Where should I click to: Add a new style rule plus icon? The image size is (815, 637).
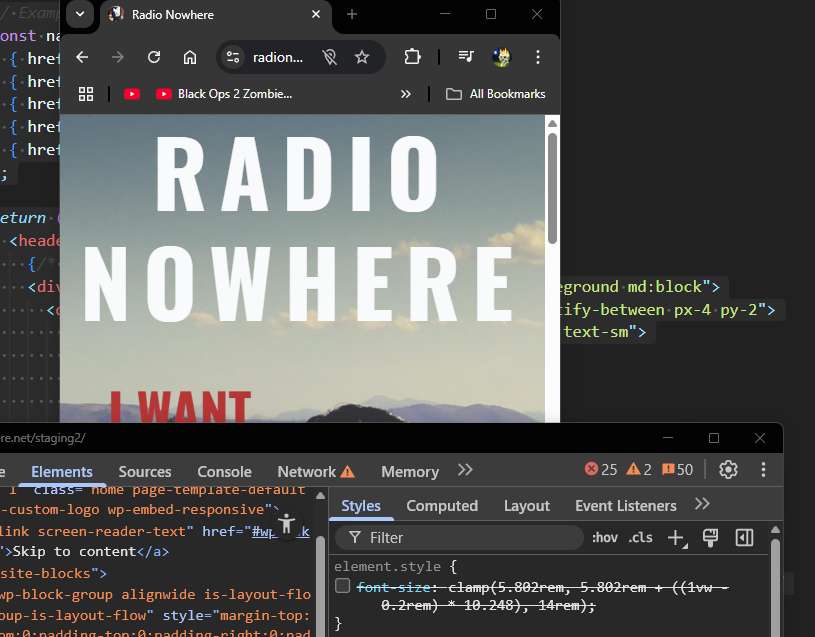click(677, 538)
